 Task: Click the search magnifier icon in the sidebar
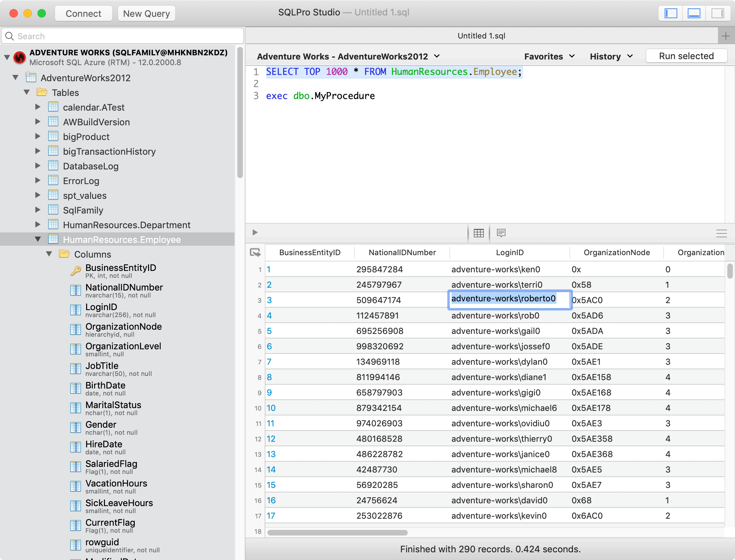click(x=9, y=36)
